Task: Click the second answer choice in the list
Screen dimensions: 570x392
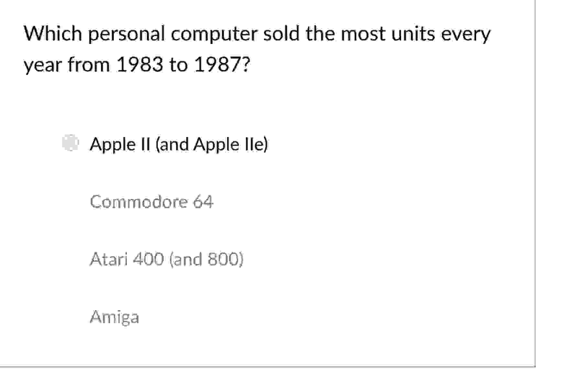Action: click(x=151, y=202)
